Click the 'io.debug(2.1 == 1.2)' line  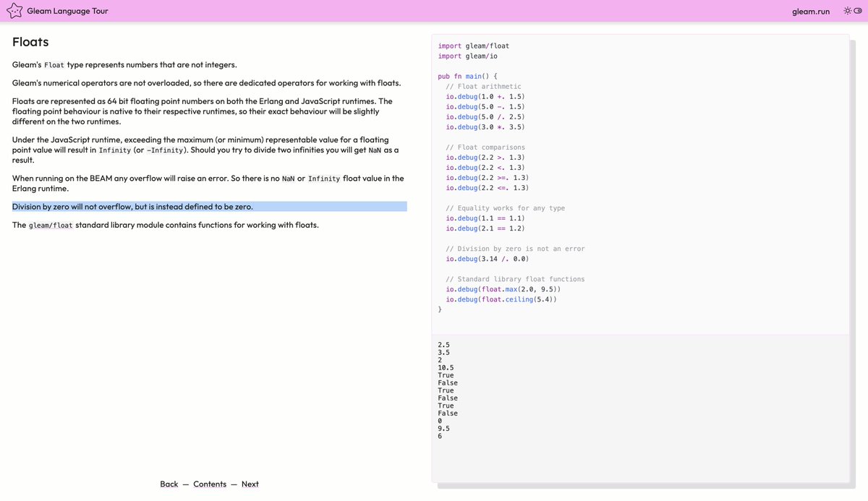(x=485, y=228)
